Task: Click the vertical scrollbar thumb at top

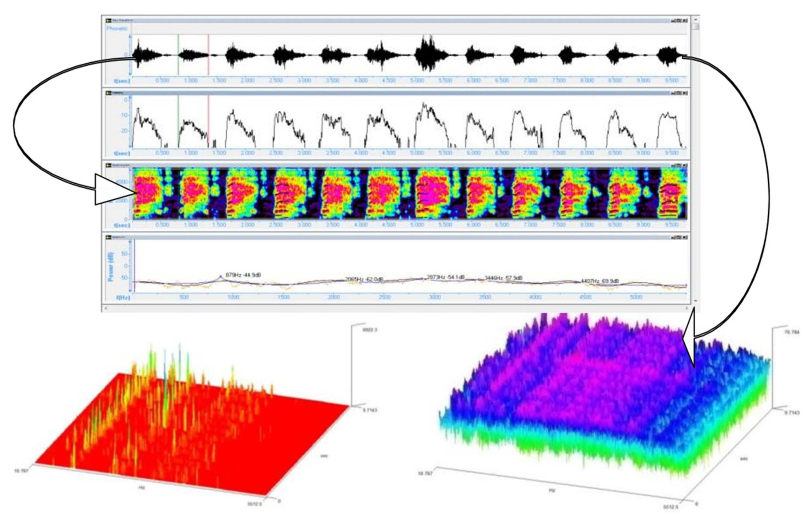Action: (x=695, y=26)
